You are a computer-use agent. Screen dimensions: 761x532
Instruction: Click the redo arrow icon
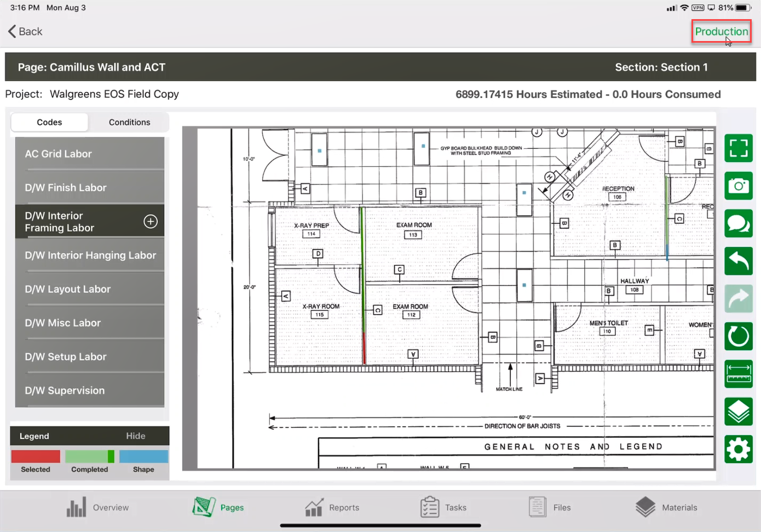coord(738,299)
